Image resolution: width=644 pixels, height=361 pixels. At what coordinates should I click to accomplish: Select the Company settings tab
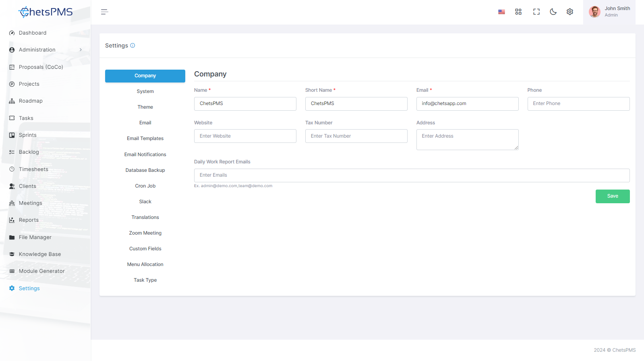pos(145,76)
